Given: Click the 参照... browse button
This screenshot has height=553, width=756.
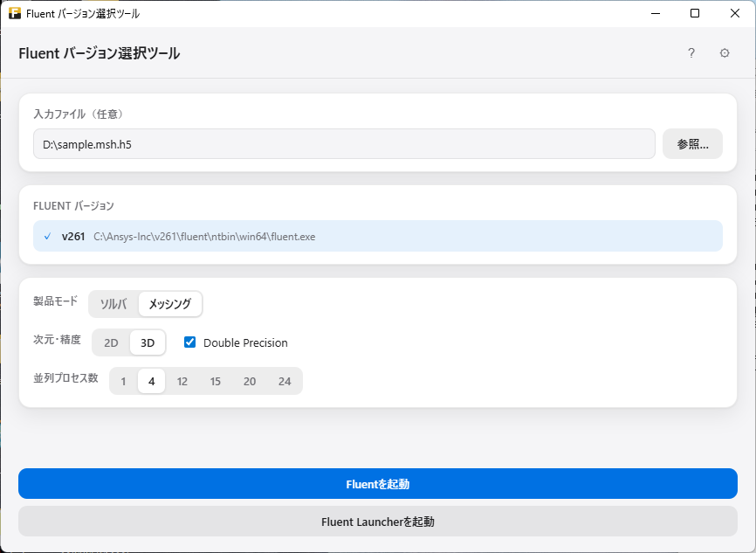Looking at the screenshot, I should [692, 144].
